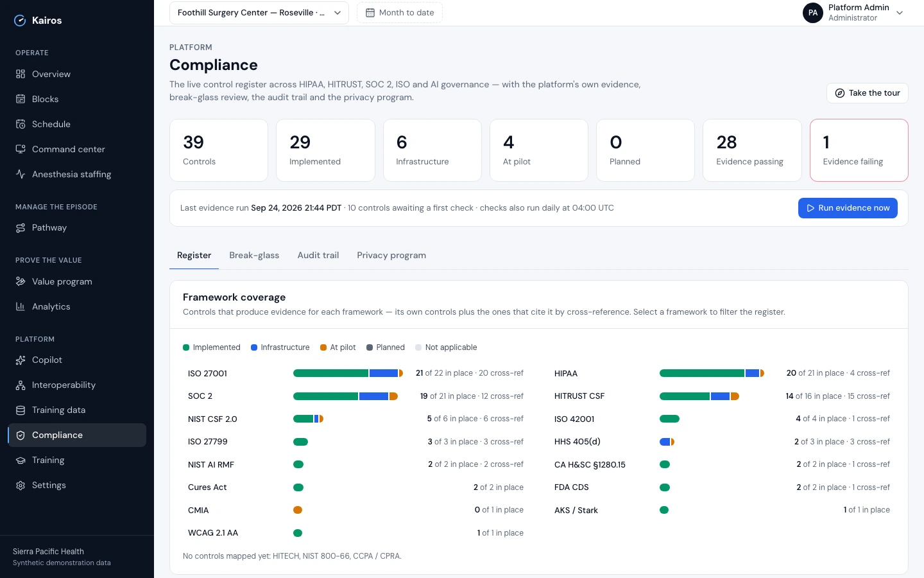Select the HHS 405(d) framework row
Screen dimensions: 924x578
point(722,442)
